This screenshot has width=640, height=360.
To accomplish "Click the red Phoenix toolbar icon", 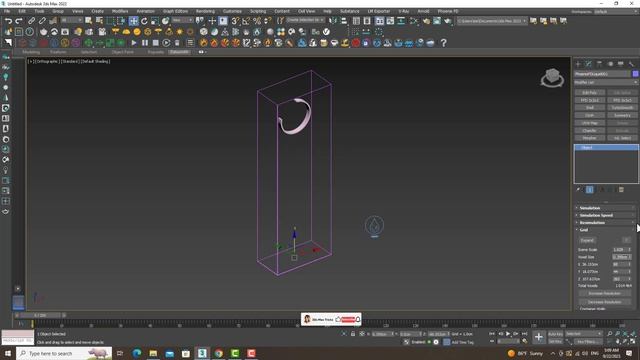I will (356, 43).
